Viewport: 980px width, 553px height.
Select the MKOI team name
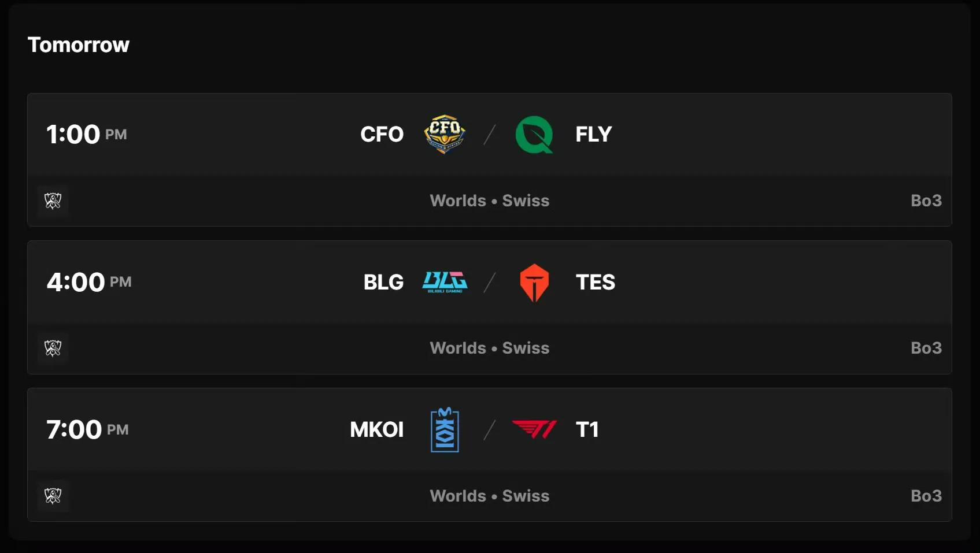click(x=376, y=429)
